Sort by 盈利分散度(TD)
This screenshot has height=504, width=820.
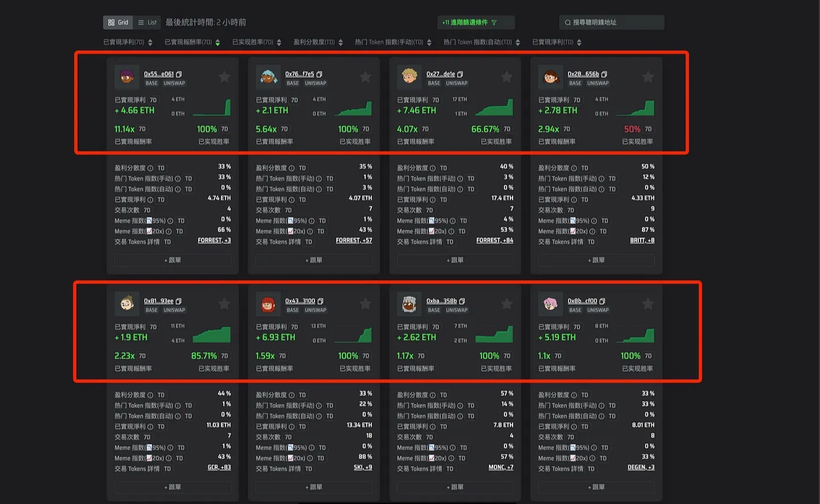click(340, 42)
